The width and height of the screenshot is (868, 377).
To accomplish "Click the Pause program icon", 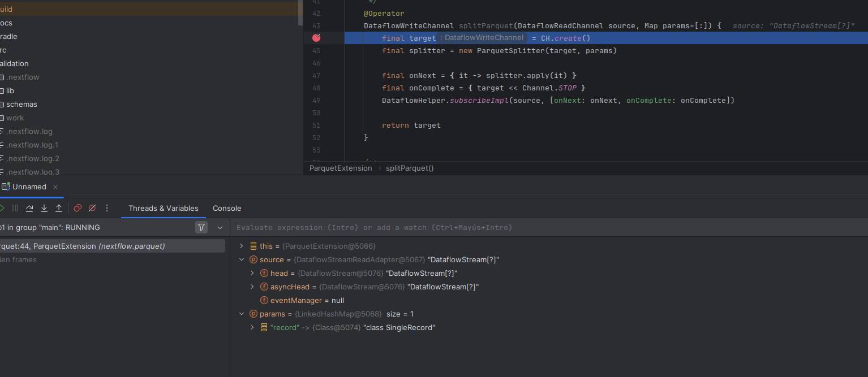I will pos(15,208).
